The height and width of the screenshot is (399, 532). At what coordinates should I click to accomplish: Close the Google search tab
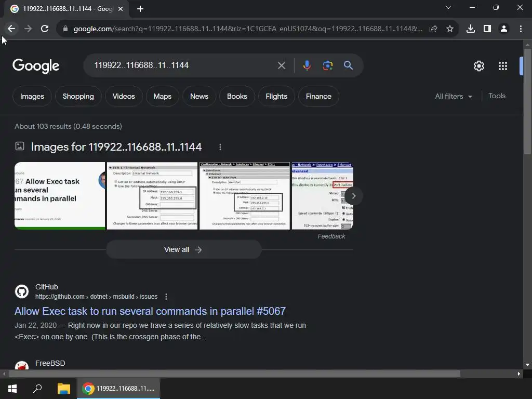click(x=121, y=9)
